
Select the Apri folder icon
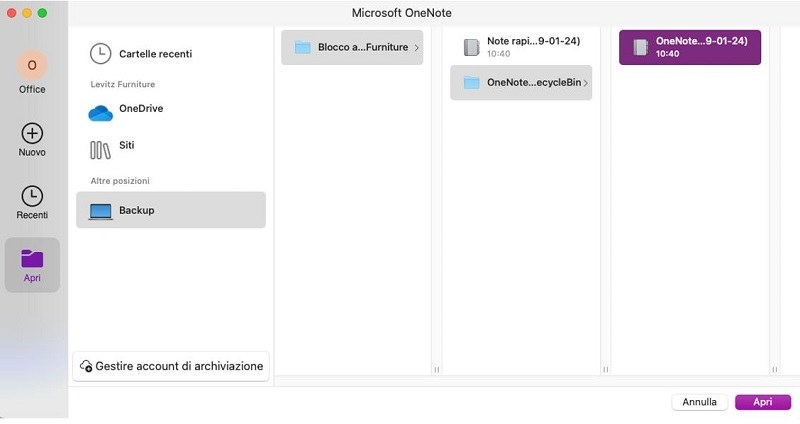click(x=32, y=259)
